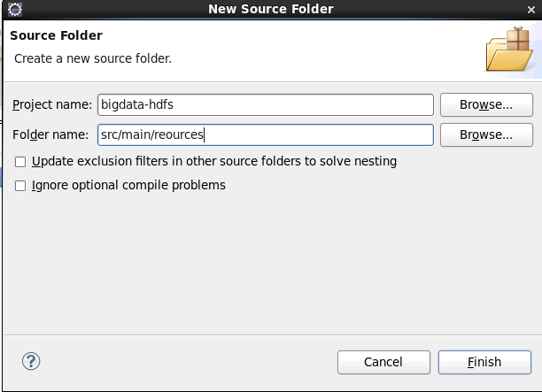Click the 'Update exclusion filters in other source folders' label
This screenshot has height=392, width=542.
tap(214, 161)
